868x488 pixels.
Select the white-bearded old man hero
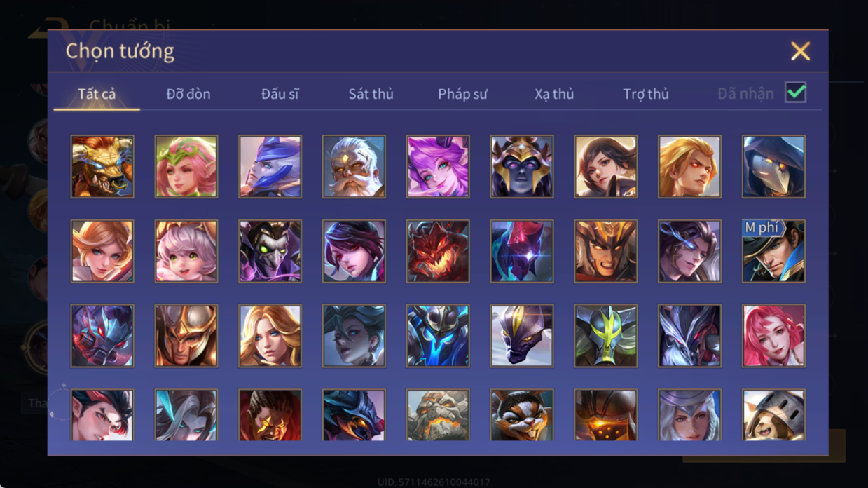[x=354, y=167]
